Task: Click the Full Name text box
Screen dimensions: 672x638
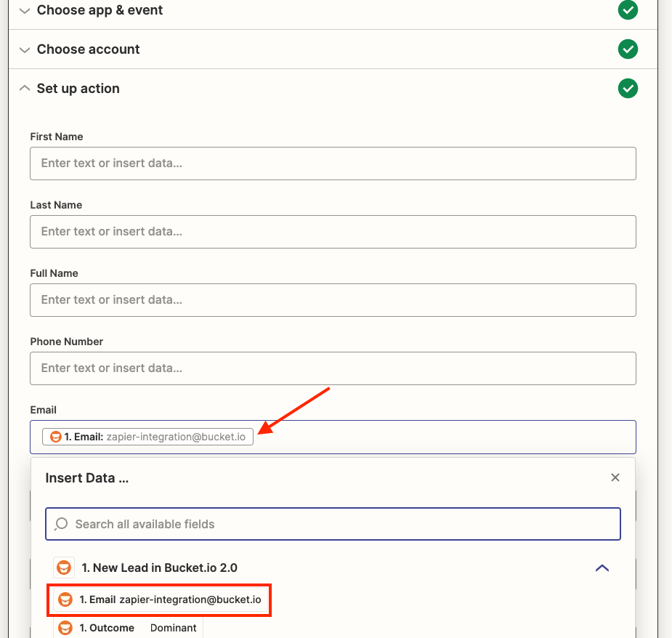Action: click(333, 300)
